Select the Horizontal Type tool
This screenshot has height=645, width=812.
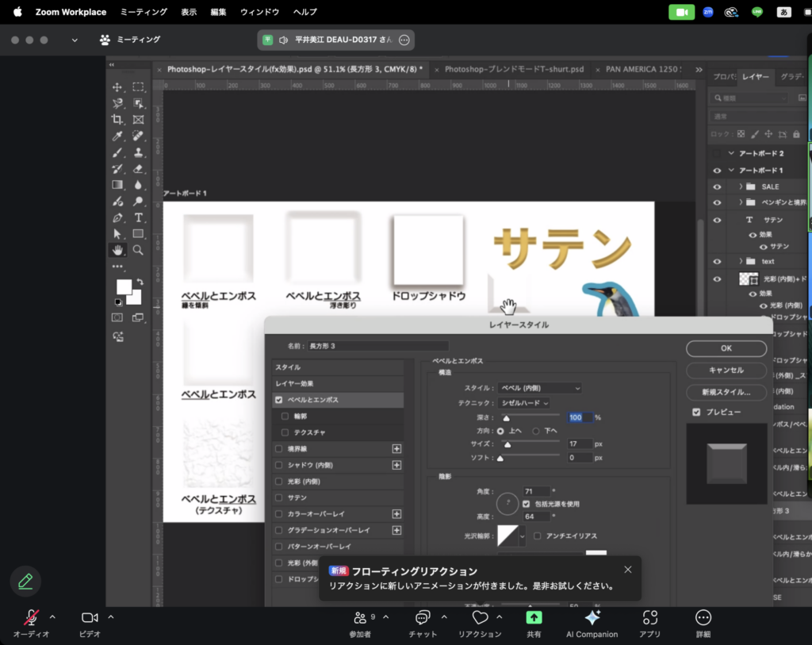tap(138, 217)
